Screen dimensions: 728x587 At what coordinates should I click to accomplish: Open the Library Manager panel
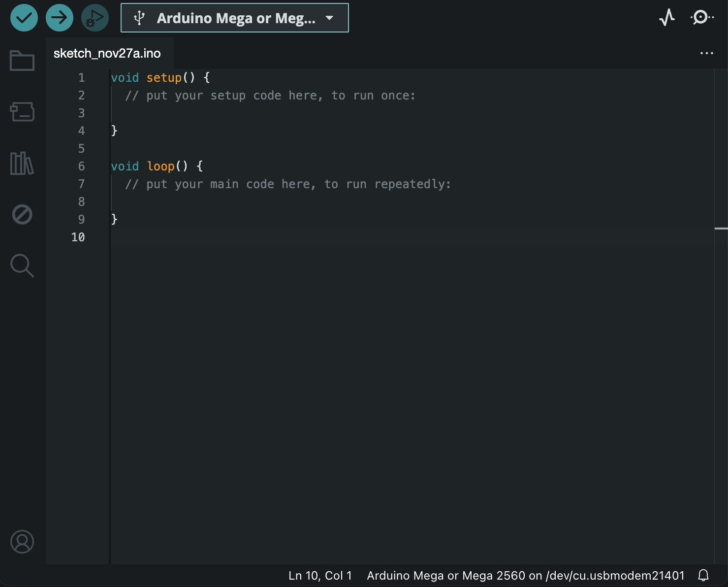[x=22, y=163]
